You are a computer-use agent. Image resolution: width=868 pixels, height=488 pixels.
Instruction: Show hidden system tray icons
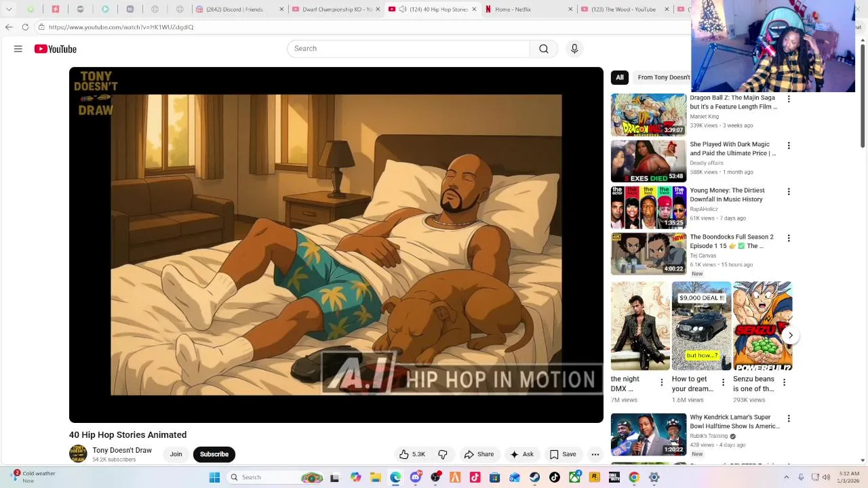787,477
